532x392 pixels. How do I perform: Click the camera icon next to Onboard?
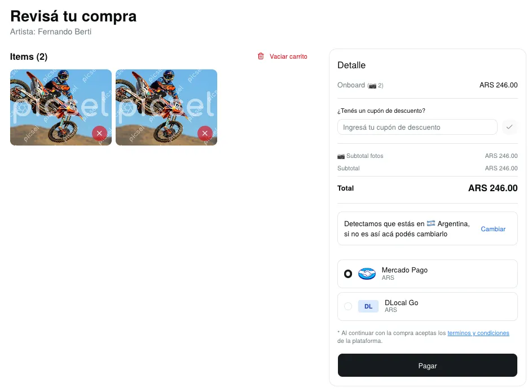(x=372, y=86)
